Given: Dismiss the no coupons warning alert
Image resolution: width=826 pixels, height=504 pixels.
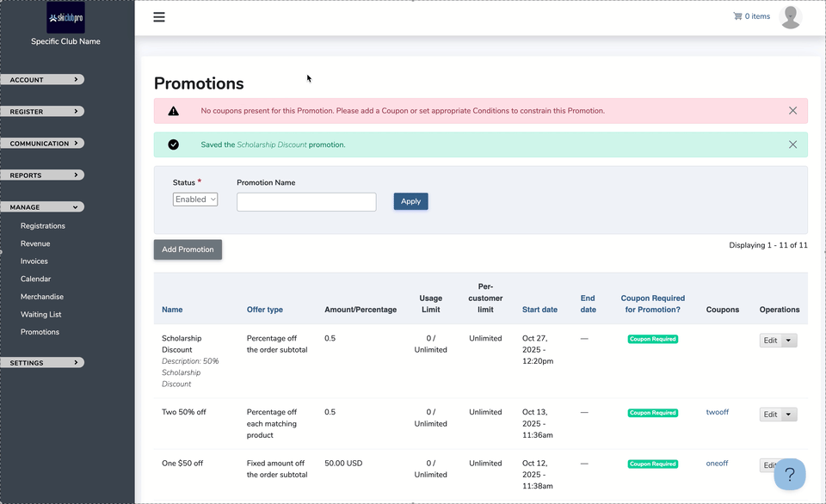Looking at the screenshot, I should [x=792, y=111].
